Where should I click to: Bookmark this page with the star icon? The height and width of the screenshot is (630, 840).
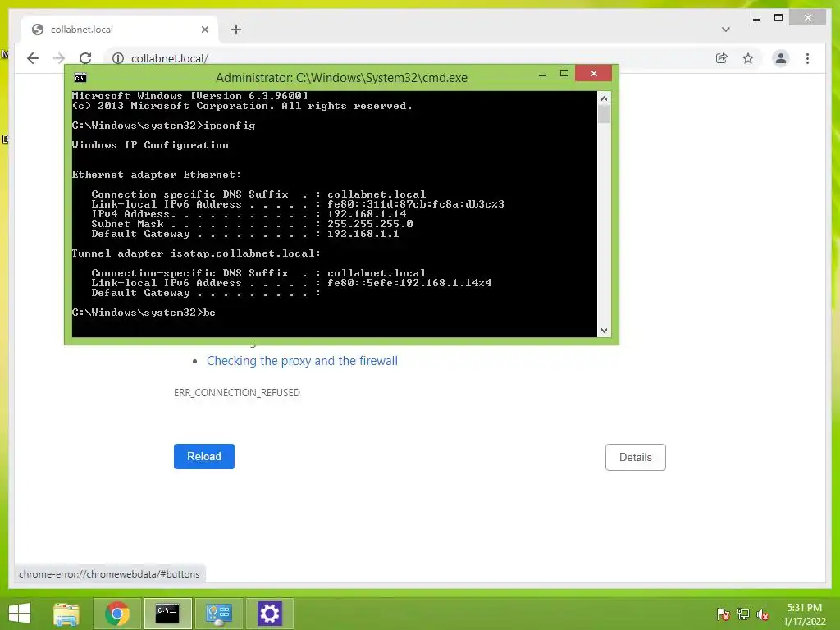(748, 58)
